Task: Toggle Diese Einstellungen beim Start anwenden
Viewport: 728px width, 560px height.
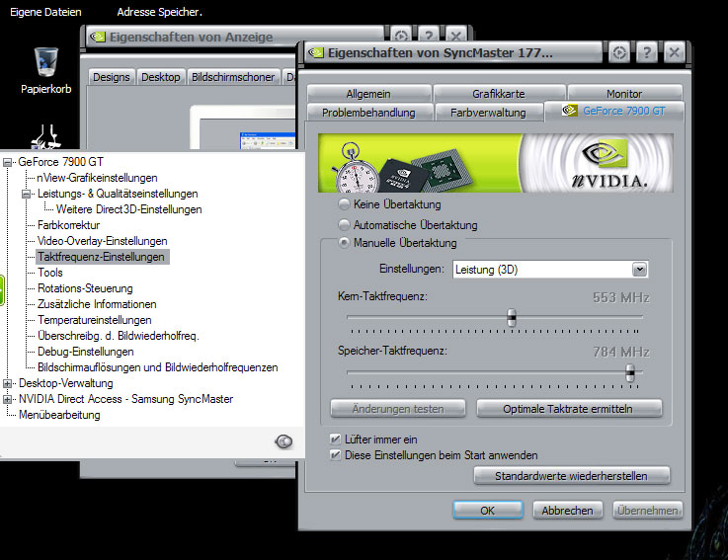Action: (335, 455)
